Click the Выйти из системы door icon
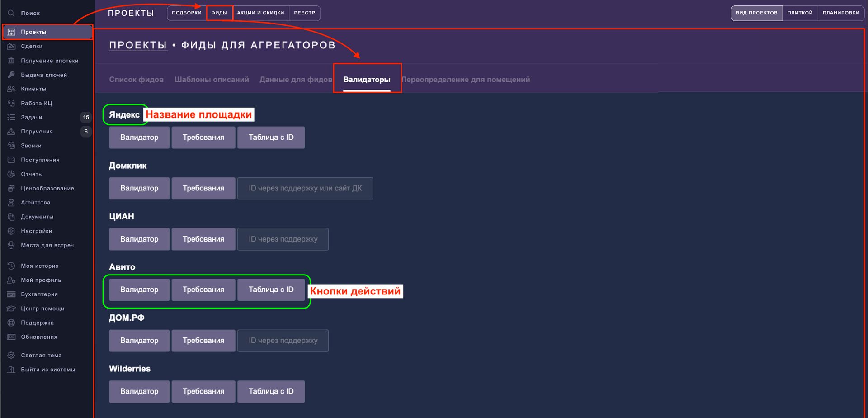868x418 pixels. click(x=11, y=370)
